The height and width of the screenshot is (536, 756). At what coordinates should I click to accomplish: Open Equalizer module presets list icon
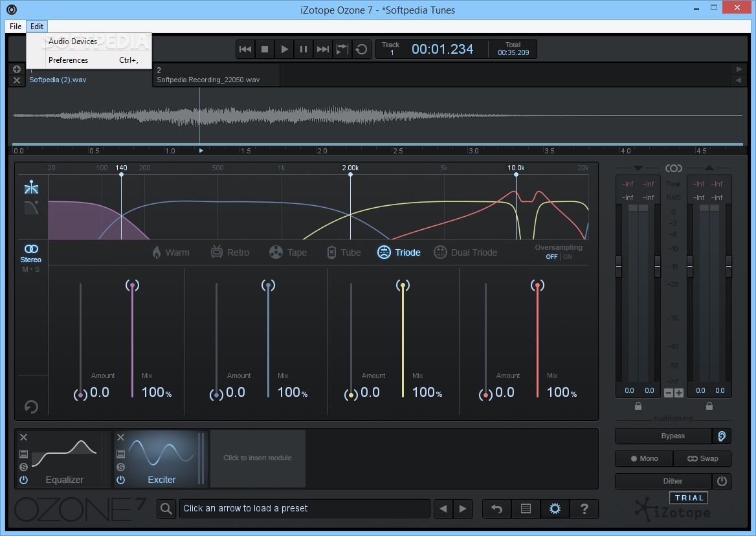point(23,454)
